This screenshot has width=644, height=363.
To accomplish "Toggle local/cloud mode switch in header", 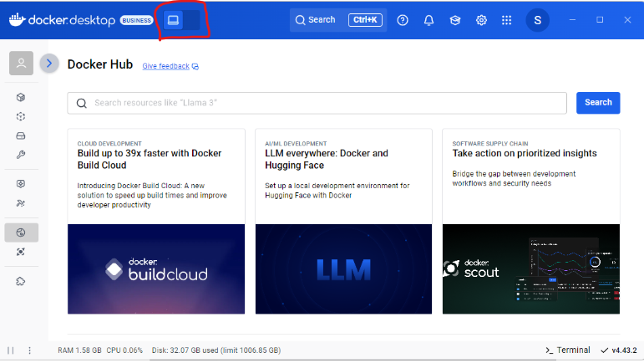I will tap(182, 19).
